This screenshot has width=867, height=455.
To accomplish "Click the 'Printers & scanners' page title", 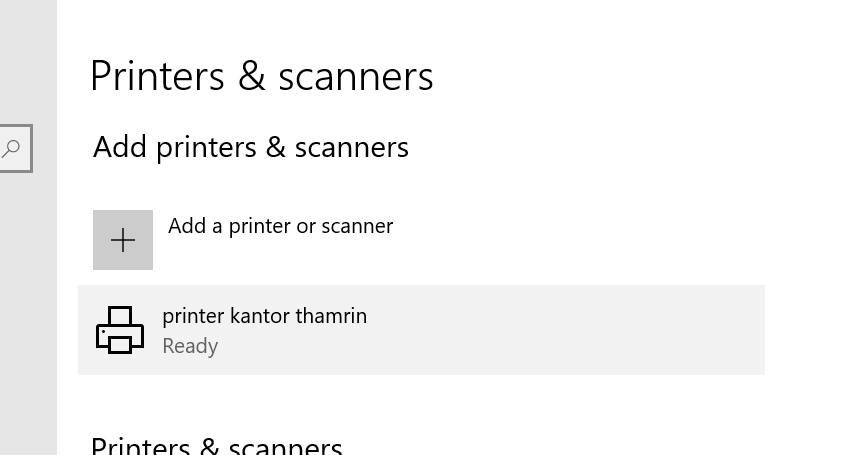I will tap(261, 77).
